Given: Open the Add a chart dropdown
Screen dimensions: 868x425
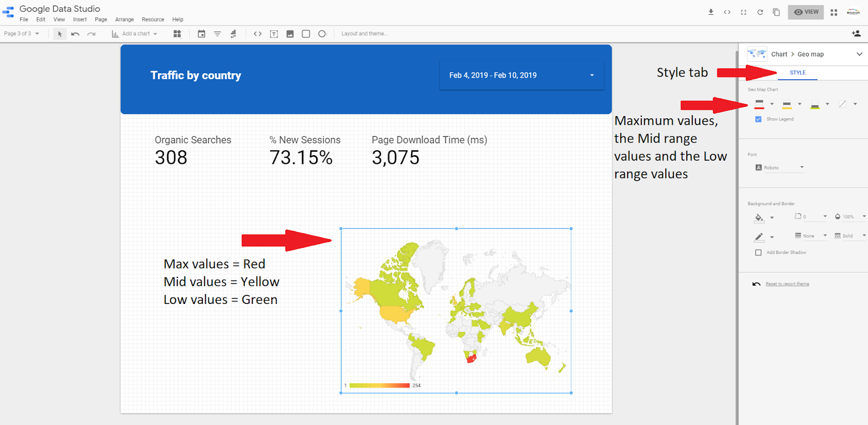Looking at the screenshot, I should tap(135, 34).
